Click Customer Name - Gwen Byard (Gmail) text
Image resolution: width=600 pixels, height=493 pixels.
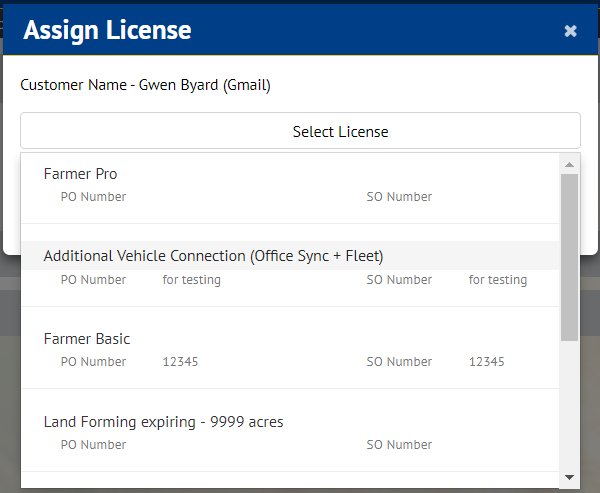point(145,85)
